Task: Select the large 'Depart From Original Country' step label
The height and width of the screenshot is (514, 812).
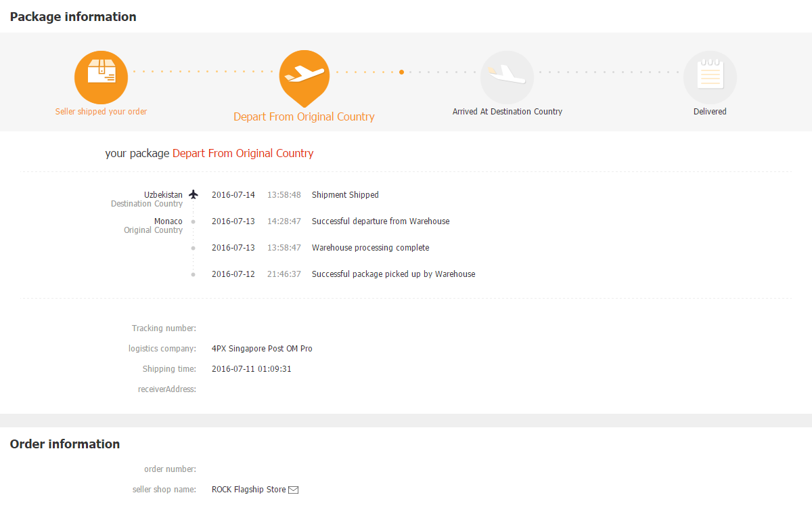Action: [304, 116]
